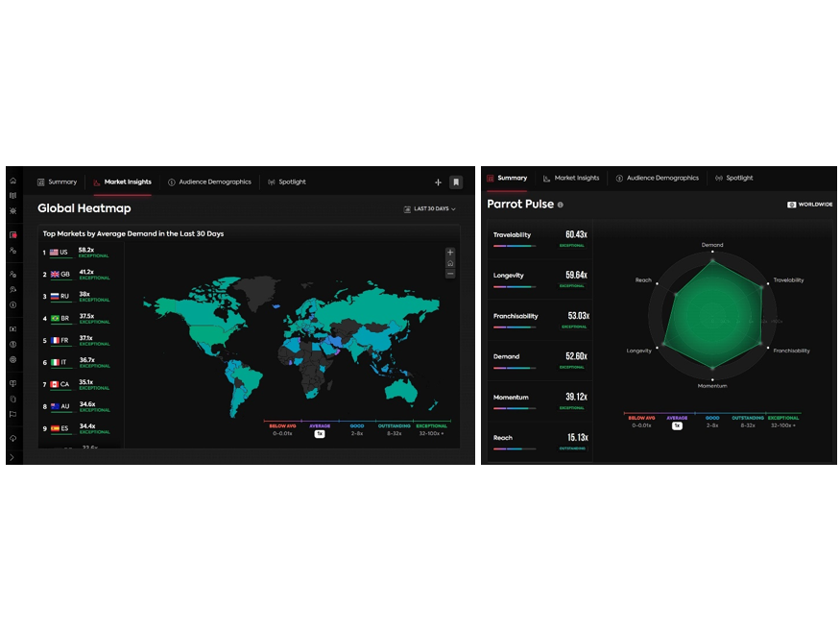Click the plus icon beside the bookmark
The image size is (840, 630).
[439, 182]
